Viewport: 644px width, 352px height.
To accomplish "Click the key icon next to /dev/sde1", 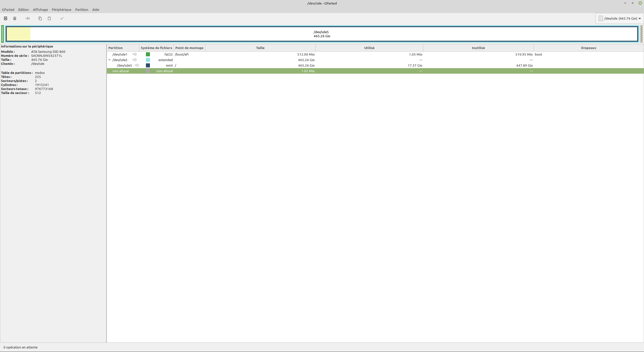I will point(135,54).
